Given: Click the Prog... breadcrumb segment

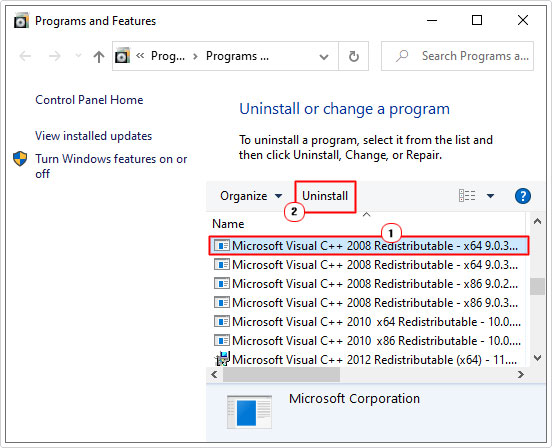Looking at the screenshot, I should 168,56.
